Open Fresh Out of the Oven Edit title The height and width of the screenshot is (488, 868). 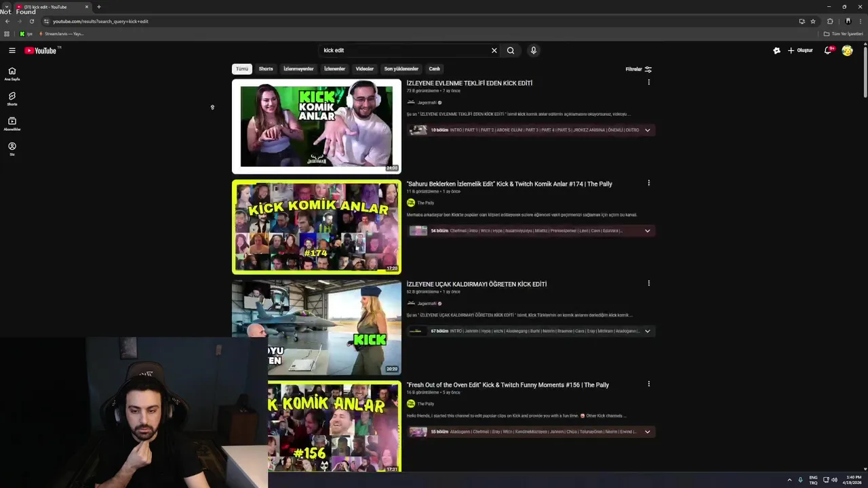click(508, 385)
